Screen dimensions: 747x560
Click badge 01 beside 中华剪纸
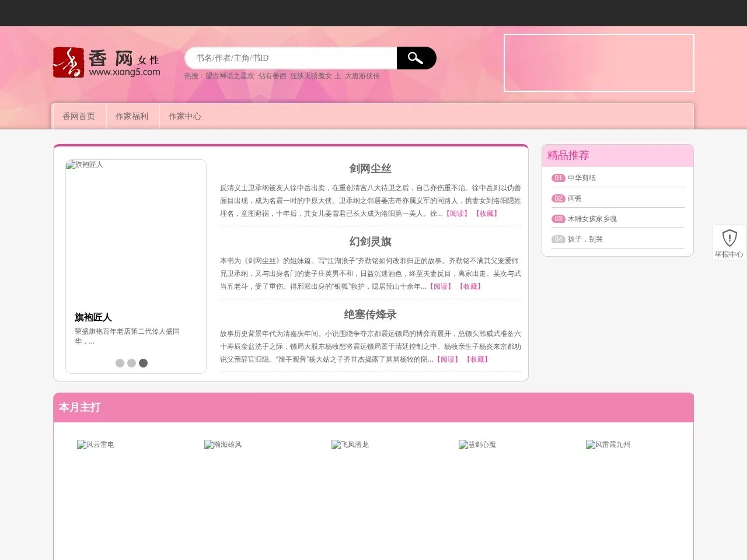[558, 178]
